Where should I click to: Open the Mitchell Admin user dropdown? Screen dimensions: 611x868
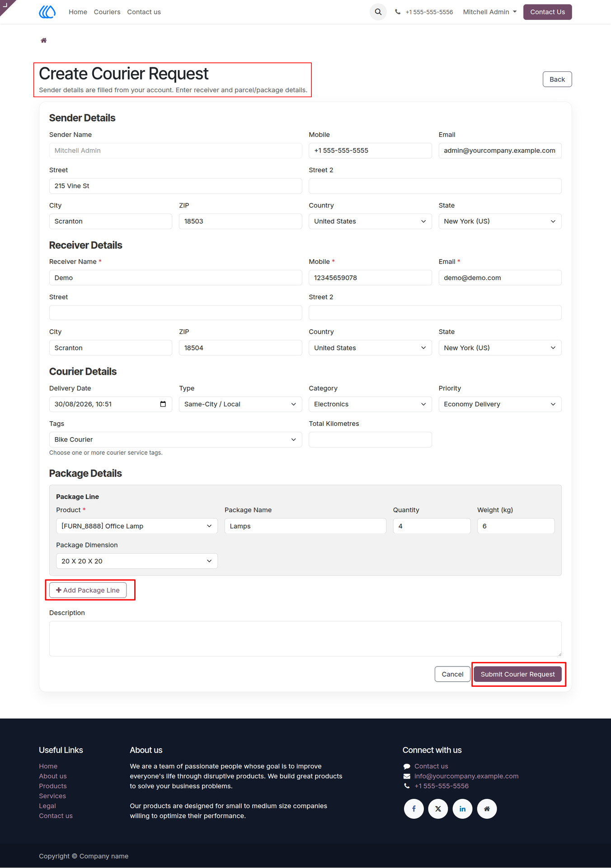(490, 12)
